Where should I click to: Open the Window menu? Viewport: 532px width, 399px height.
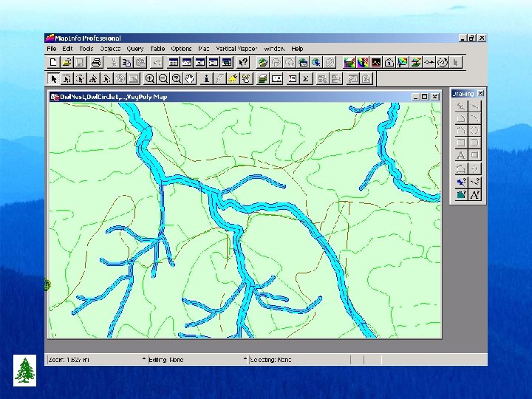coord(274,49)
